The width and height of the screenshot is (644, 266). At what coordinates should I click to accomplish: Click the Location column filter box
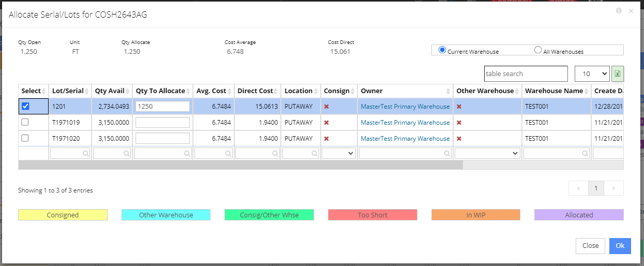coord(301,153)
